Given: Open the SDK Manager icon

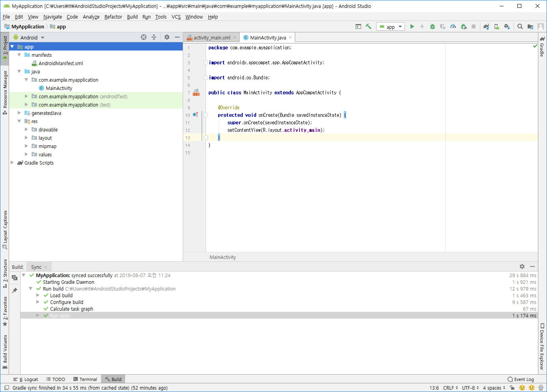Looking at the screenshot, I should pos(507,26).
